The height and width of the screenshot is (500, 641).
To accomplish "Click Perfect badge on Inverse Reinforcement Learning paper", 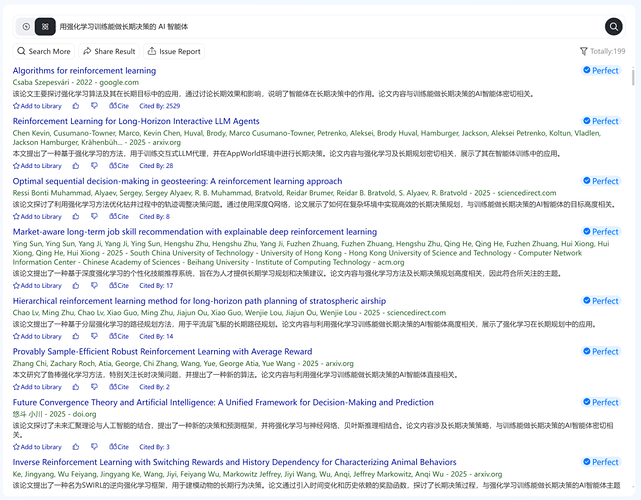I will (601, 462).
